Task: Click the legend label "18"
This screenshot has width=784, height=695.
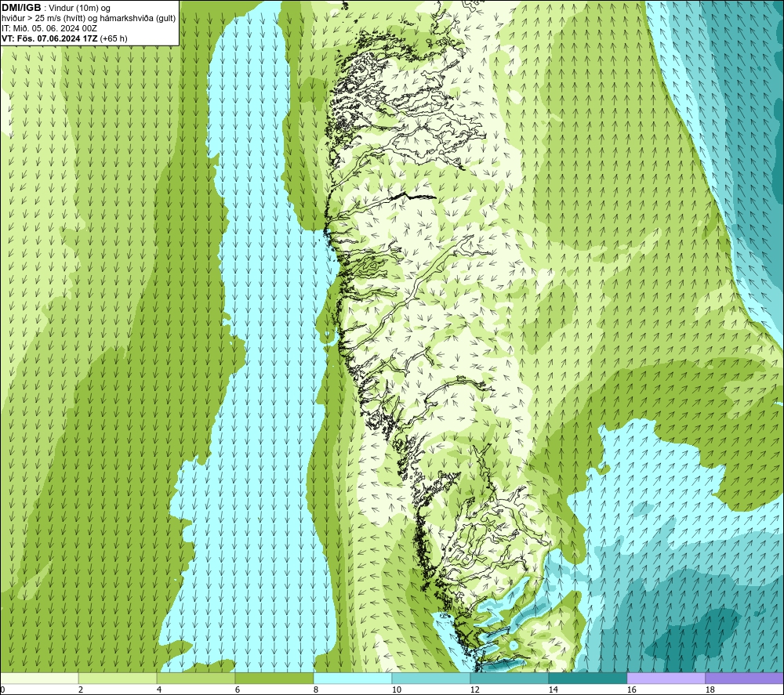Action: 710,690
